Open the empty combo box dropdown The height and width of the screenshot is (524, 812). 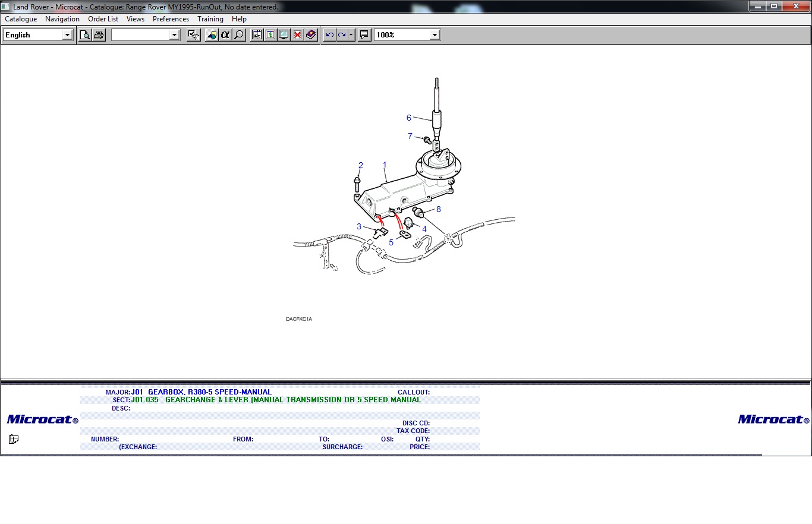[174, 35]
